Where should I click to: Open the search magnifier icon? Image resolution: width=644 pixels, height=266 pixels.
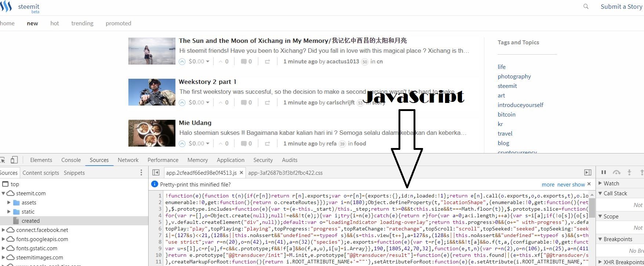(586, 7)
